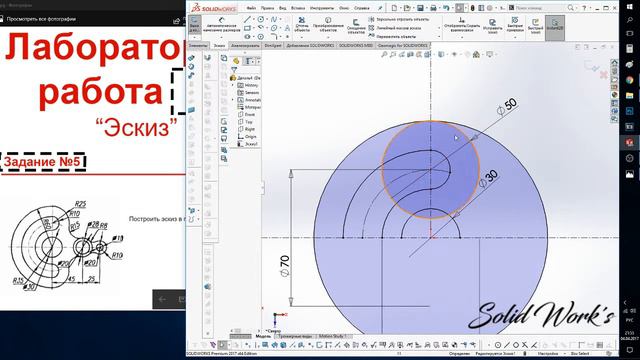Select the Spline sketch tool
The height and width of the screenshot is (360, 640).
pyautogui.click(x=273, y=19)
